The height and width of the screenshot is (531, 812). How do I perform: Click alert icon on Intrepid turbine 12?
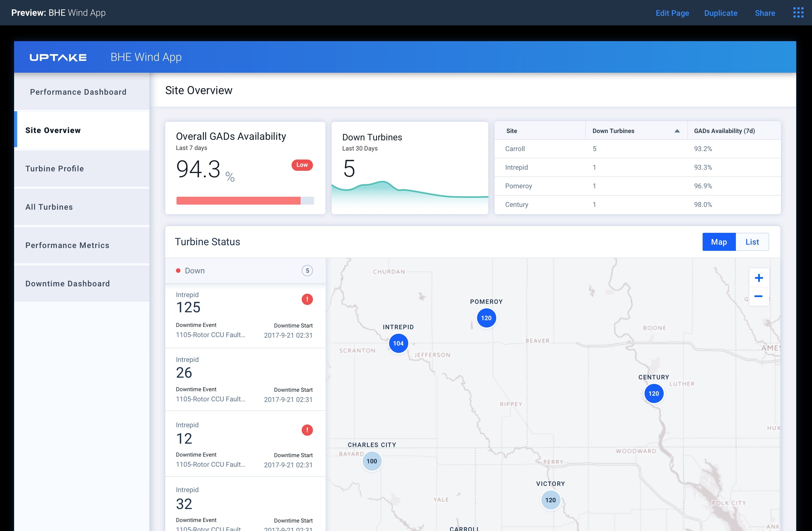(x=307, y=430)
